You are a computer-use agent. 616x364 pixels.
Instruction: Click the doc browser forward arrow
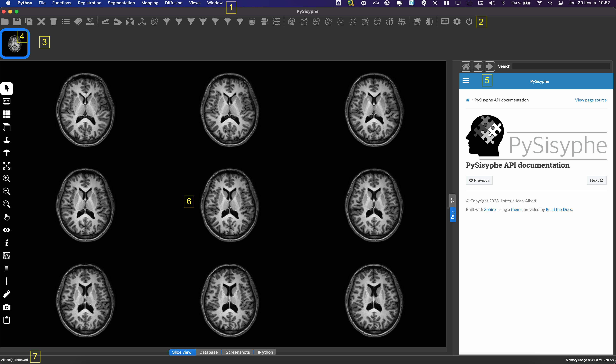point(489,66)
